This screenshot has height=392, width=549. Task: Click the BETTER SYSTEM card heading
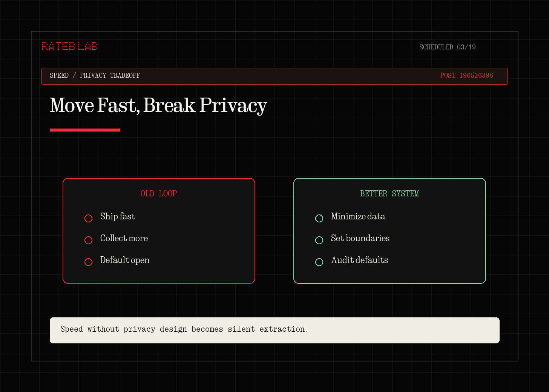coord(390,193)
